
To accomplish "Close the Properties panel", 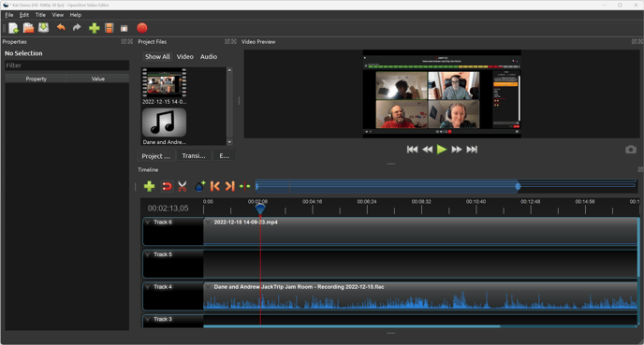I will point(130,41).
